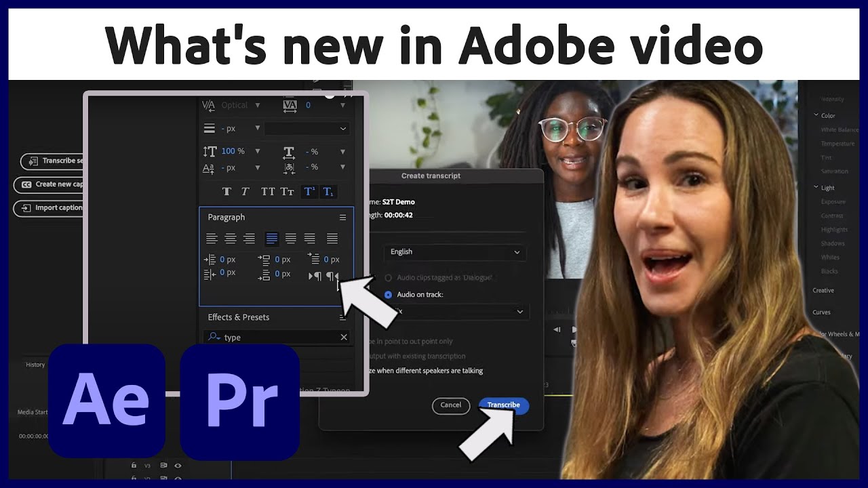Toggle Faux Italic text style
The width and height of the screenshot is (868, 488).
coord(245,192)
